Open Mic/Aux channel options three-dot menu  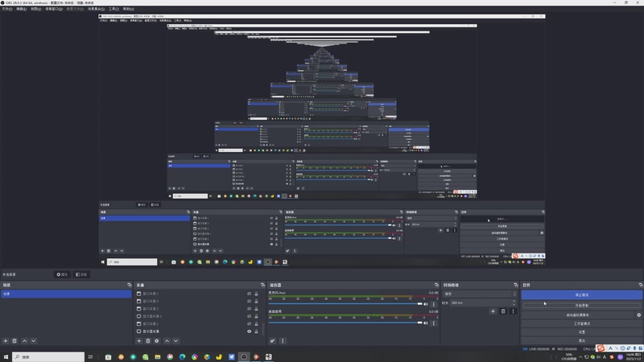[433, 304]
